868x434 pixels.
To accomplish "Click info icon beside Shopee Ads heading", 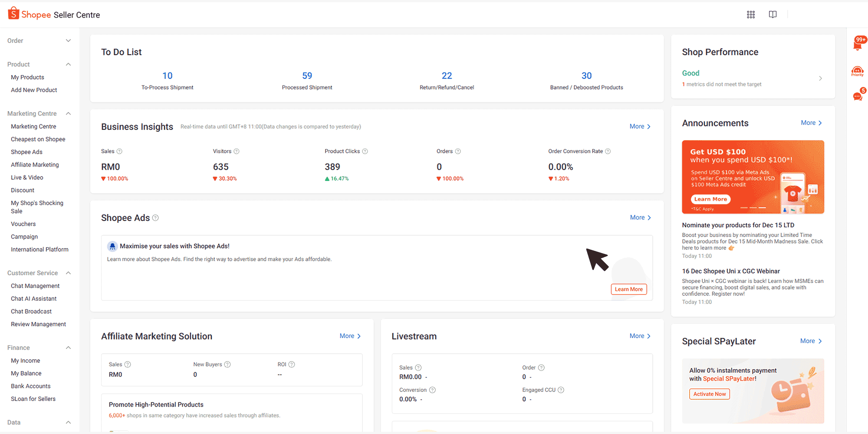I will (155, 218).
